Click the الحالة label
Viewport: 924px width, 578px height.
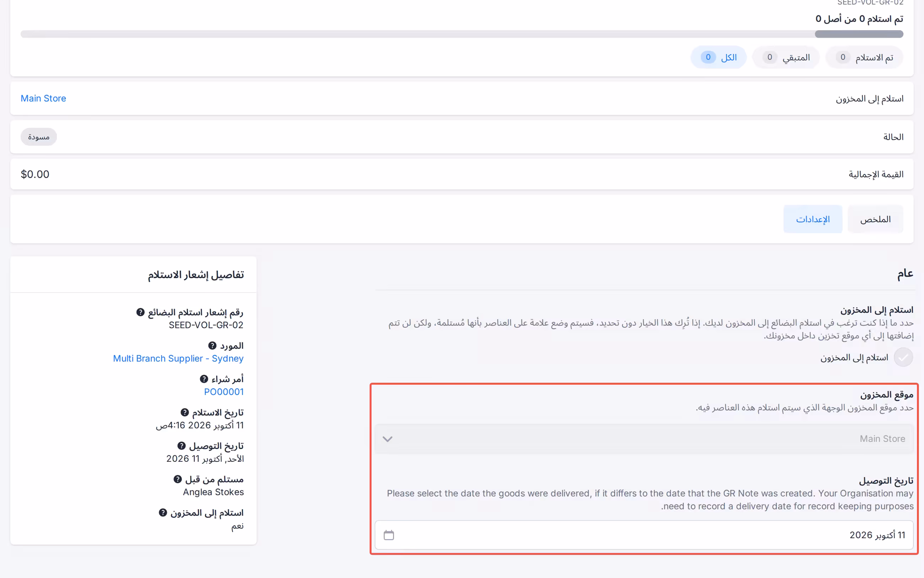[893, 137]
